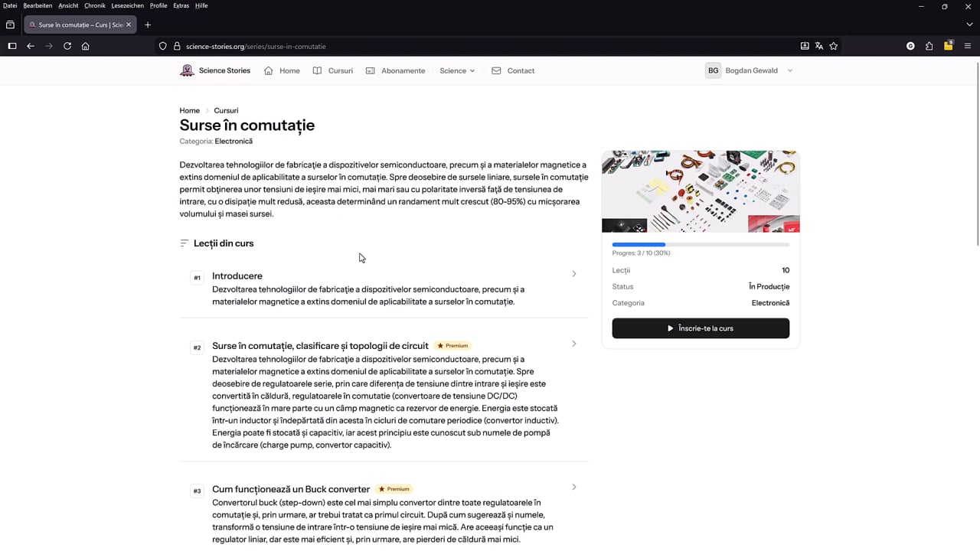This screenshot has height=551, width=980.
Task: Open new tab with plus icon
Action: point(148,24)
